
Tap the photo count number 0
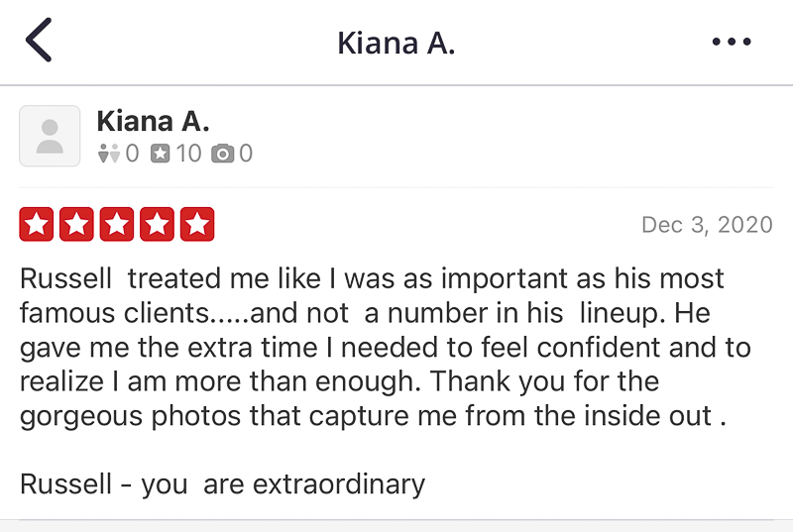246,154
